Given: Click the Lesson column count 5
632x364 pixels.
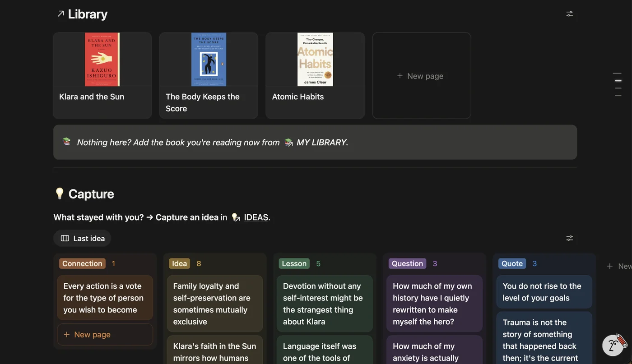Looking at the screenshot, I should 318,263.
